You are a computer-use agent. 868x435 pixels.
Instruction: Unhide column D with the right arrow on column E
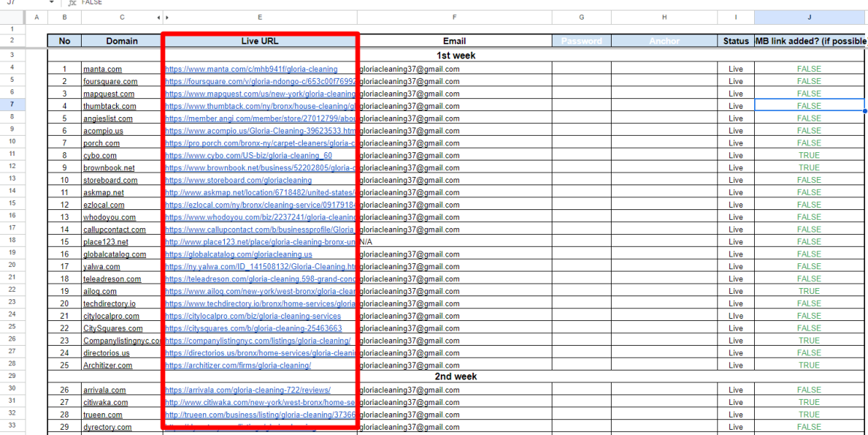[x=167, y=18]
